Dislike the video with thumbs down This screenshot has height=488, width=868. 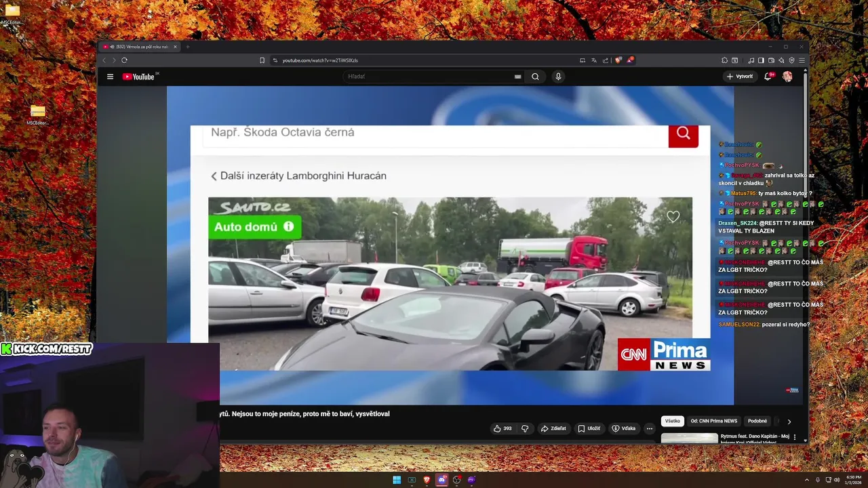pos(525,428)
